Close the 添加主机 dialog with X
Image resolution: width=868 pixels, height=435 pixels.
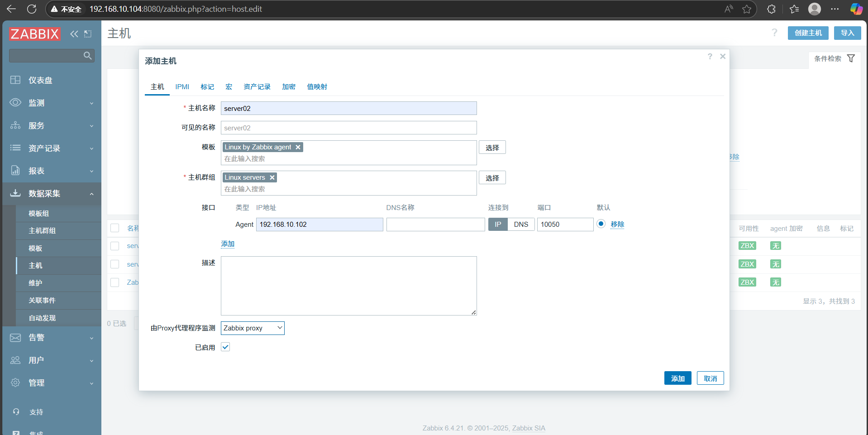(x=723, y=56)
